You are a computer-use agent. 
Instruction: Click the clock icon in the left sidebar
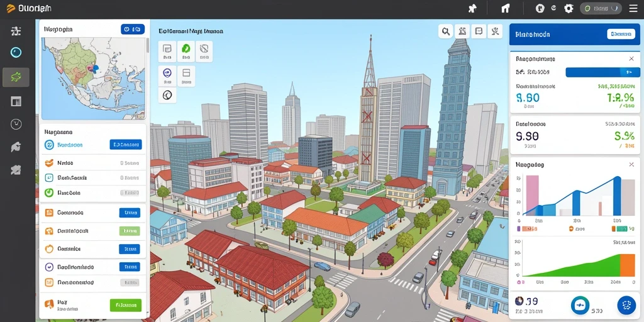tap(16, 124)
